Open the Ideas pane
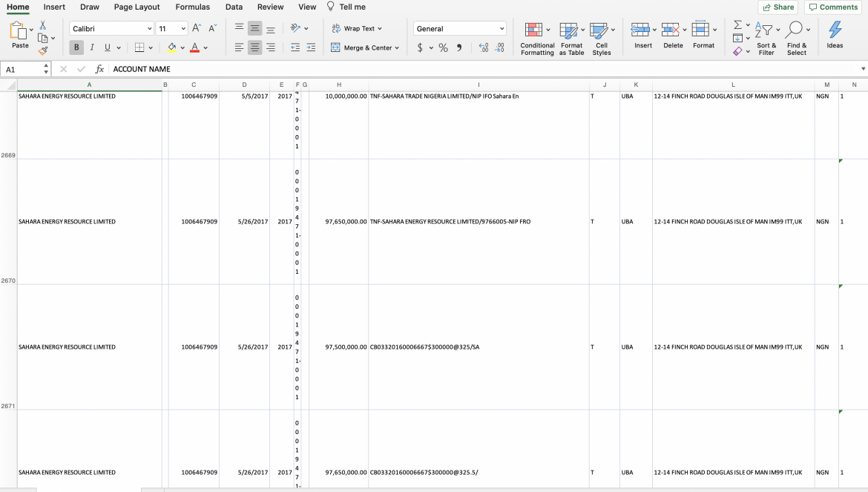 835,35
